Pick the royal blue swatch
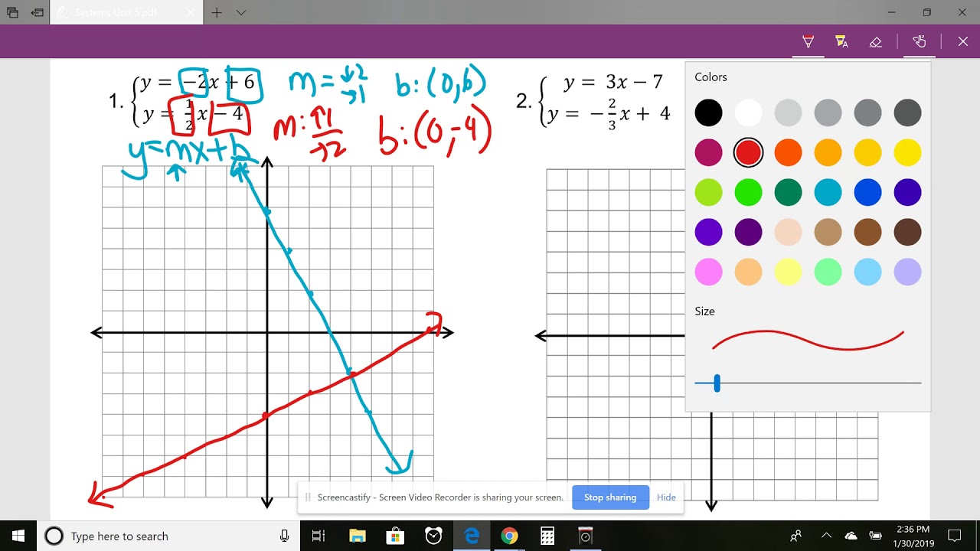Viewport: 980px width, 551px height. pos(867,192)
